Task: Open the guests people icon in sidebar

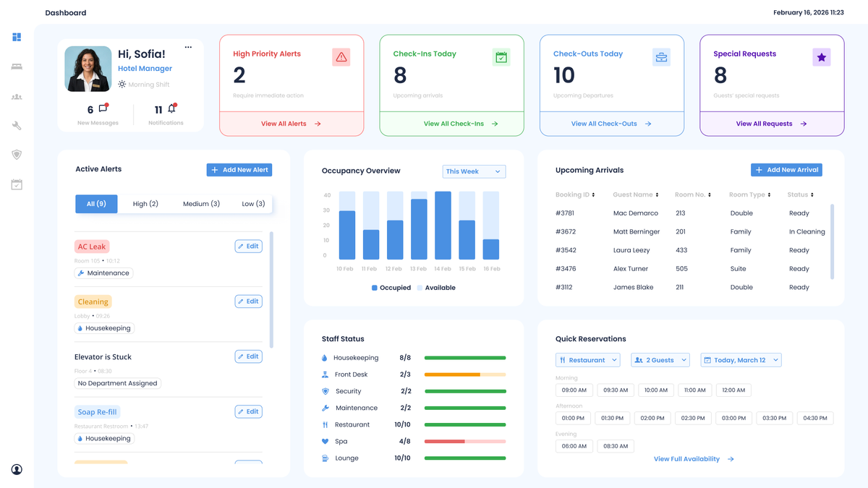Action: click(17, 96)
